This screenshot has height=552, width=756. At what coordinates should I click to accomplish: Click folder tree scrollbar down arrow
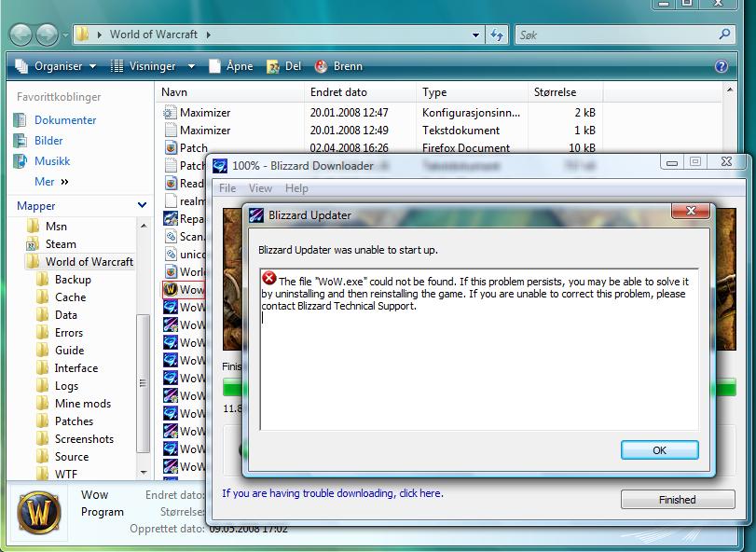point(144,473)
